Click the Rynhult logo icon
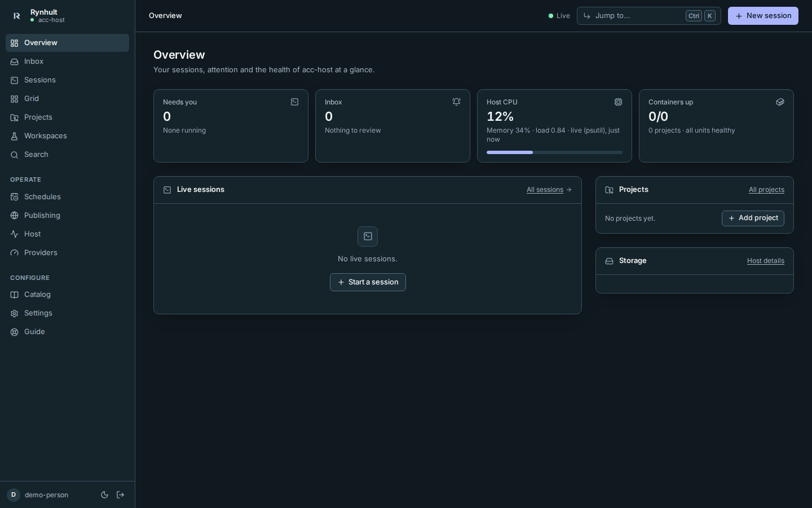Screen dimensions: 812x508 coord(17,16)
